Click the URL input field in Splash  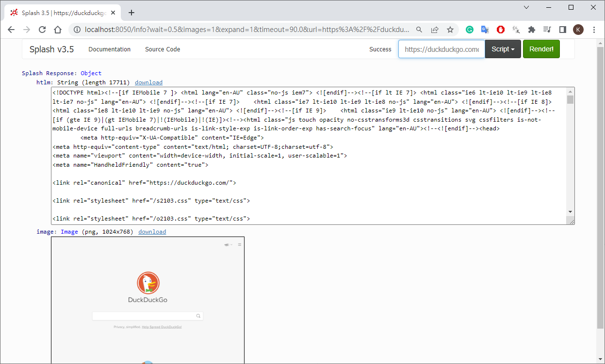point(441,49)
